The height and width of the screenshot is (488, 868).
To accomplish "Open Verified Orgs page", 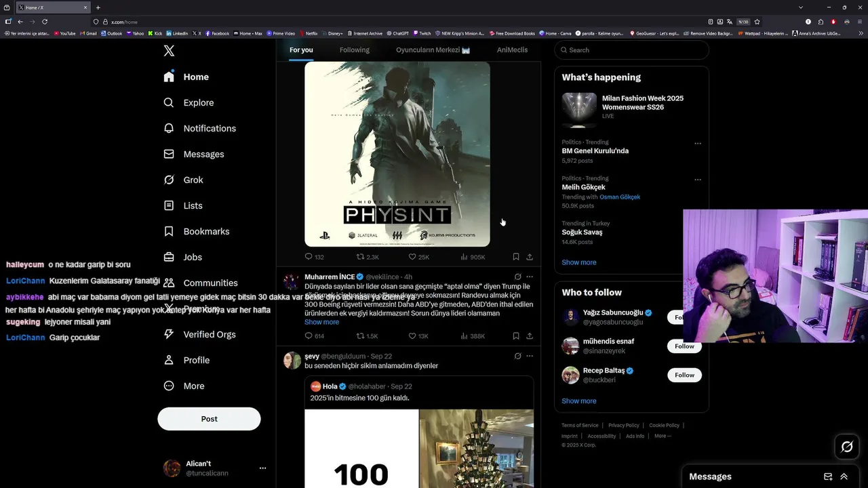I will coord(199,334).
